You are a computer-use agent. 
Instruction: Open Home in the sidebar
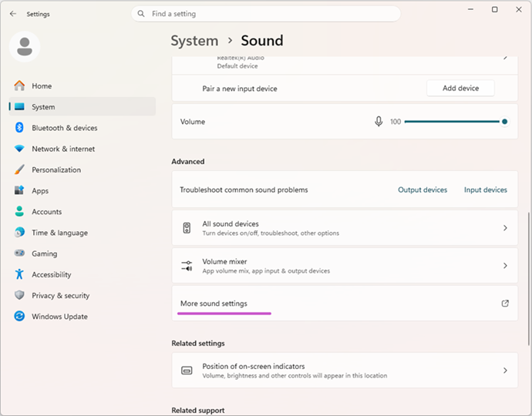pyautogui.click(x=82, y=86)
